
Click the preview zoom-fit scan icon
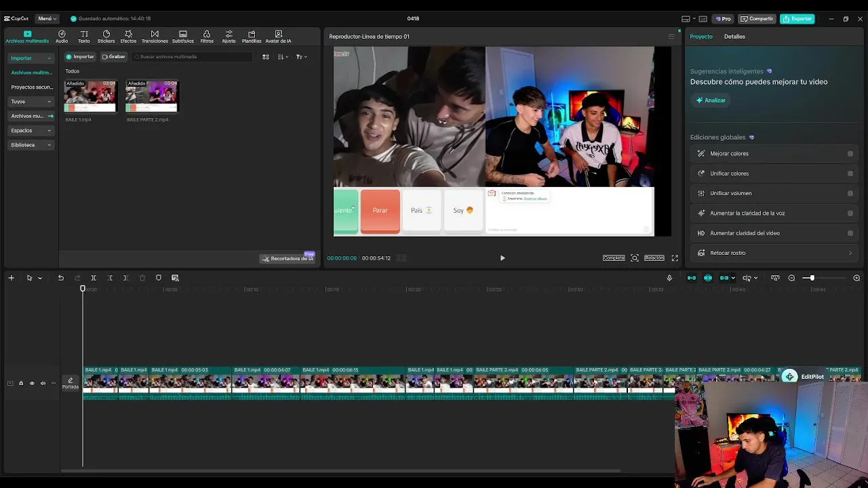635,258
